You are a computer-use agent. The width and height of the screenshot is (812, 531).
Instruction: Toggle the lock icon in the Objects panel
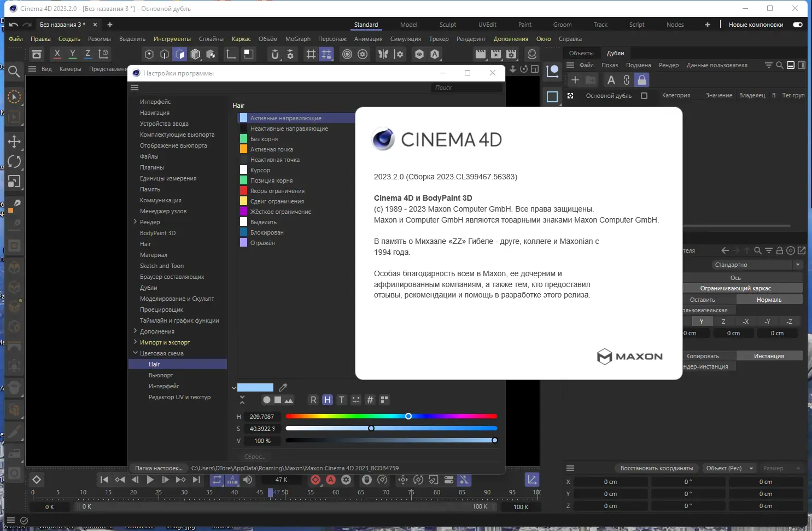(x=641, y=80)
